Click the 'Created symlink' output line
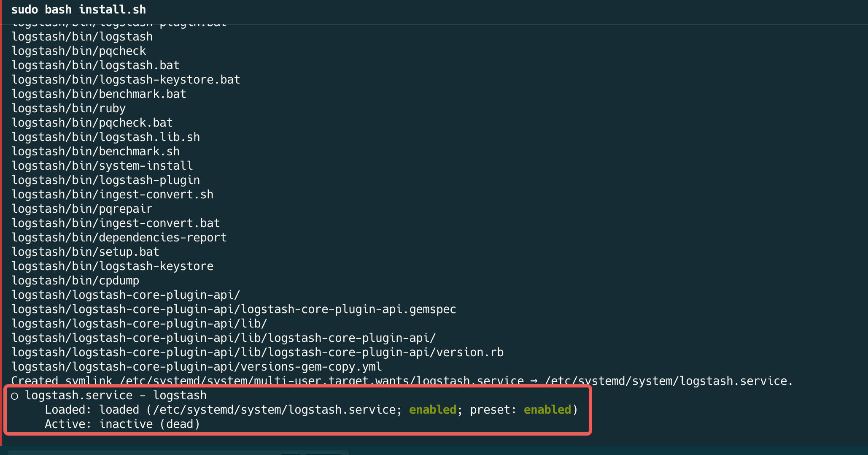868x455 pixels. point(402,381)
